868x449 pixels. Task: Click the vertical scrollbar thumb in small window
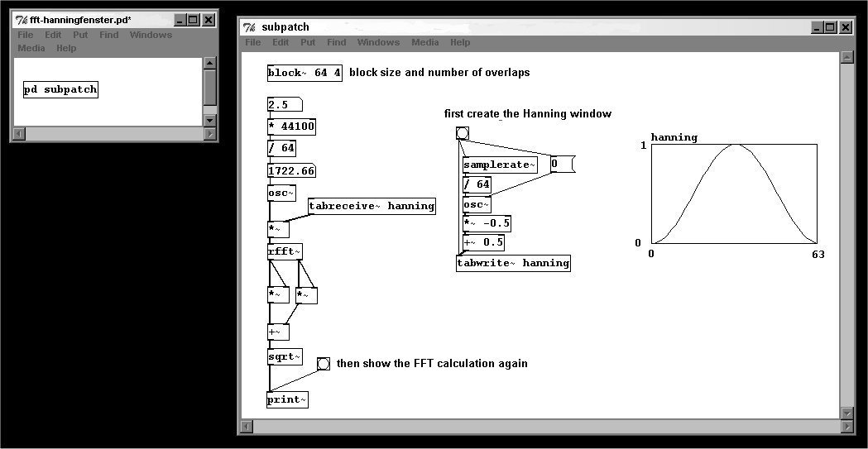210,88
